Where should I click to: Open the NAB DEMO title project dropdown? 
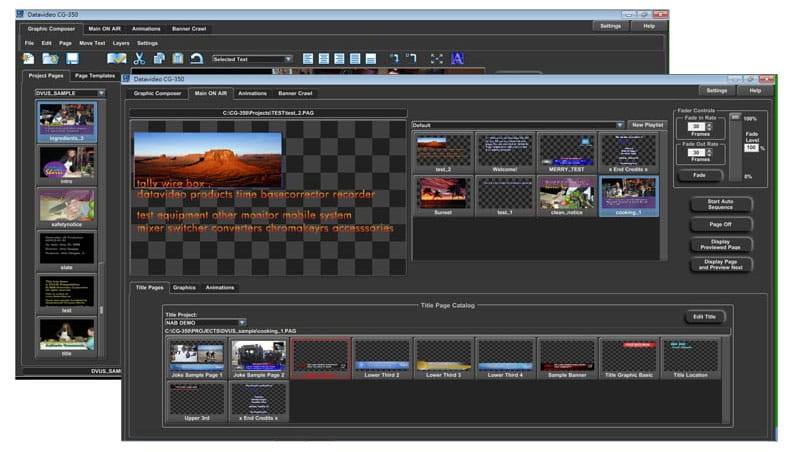[241, 322]
